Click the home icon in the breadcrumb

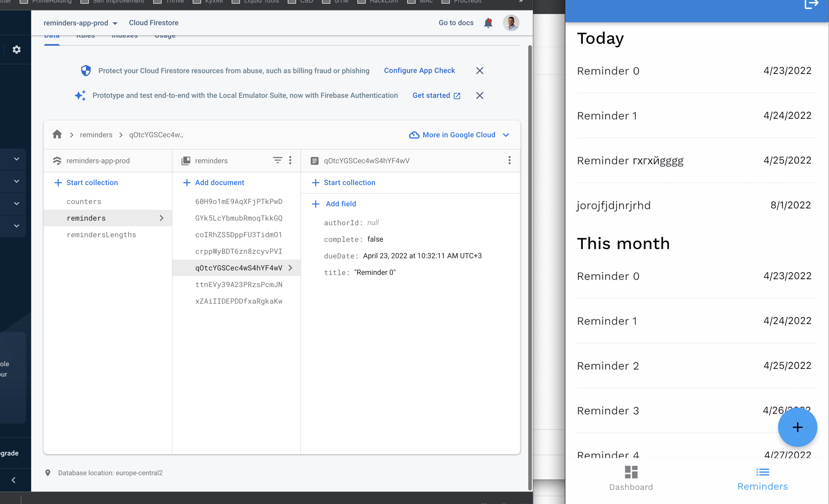coord(57,134)
